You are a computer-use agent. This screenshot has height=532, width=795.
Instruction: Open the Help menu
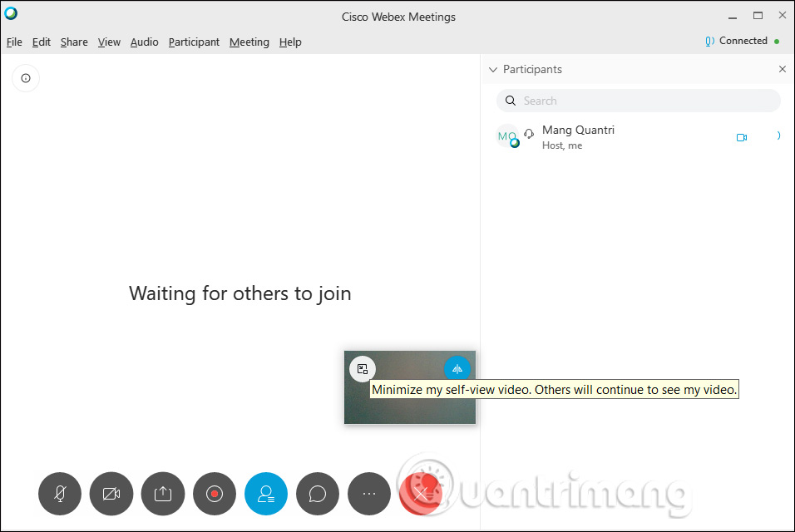290,42
